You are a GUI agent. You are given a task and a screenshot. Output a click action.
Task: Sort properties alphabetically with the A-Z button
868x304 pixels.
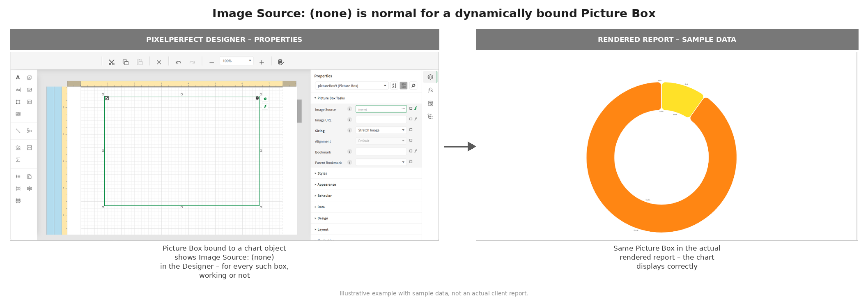(394, 85)
